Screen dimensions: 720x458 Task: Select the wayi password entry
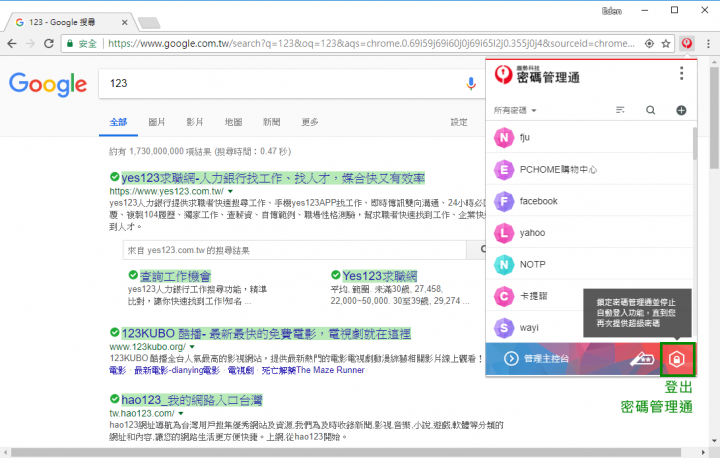(535, 328)
